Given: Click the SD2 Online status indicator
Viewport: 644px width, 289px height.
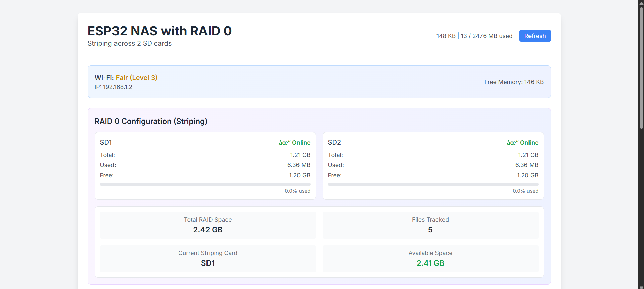Looking at the screenshot, I should pos(522,143).
